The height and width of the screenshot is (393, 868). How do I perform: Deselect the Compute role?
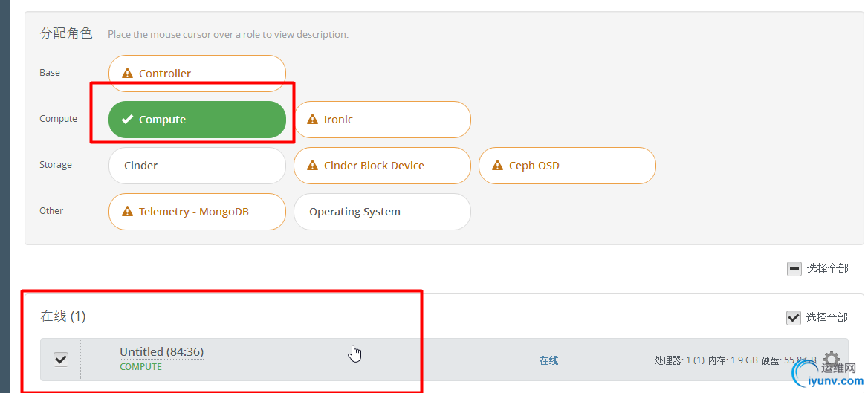coord(197,120)
